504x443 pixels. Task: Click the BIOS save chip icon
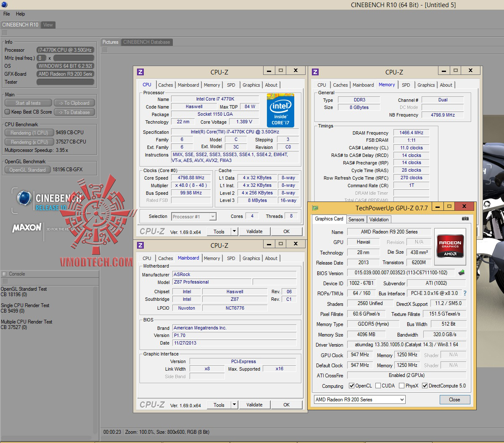pyautogui.click(x=462, y=273)
